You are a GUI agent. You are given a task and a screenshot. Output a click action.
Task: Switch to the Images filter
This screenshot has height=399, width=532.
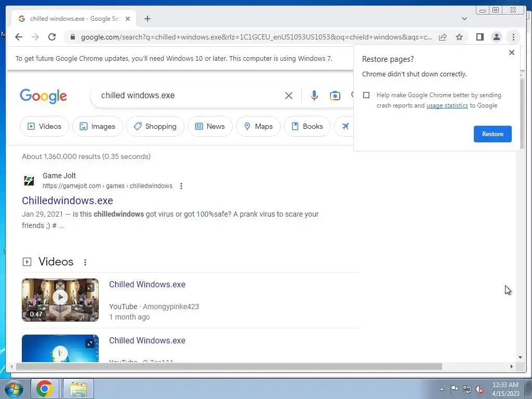click(97, 126)
